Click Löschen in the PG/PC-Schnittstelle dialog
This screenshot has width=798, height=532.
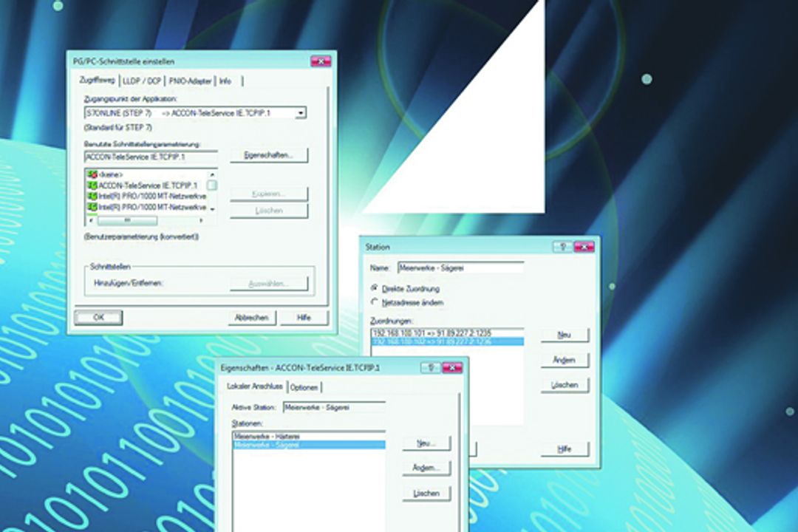[x=269, y=211]
